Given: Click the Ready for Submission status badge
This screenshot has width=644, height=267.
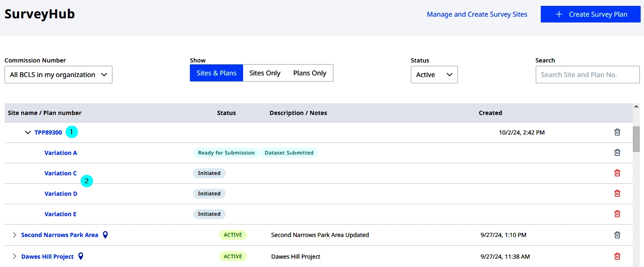Looking at the screenshot, I should pyautogui.click(x=226, y=153).
